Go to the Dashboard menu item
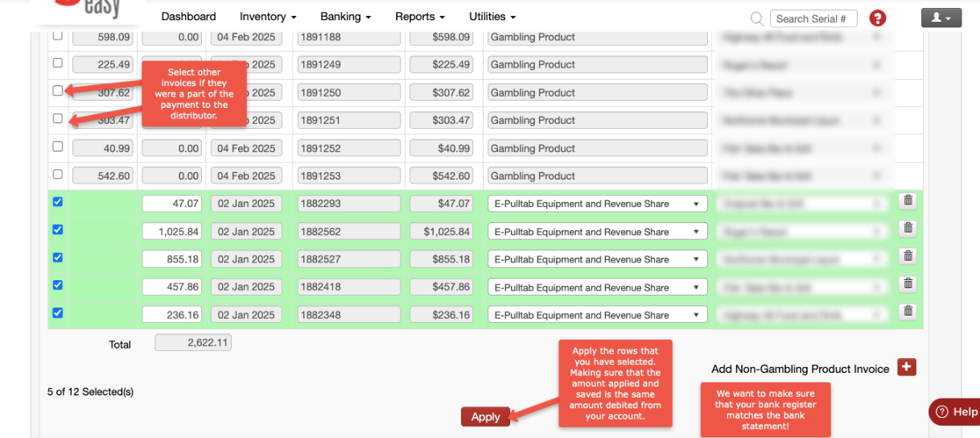This screenshot has height=438, width=980. point(188,16)
